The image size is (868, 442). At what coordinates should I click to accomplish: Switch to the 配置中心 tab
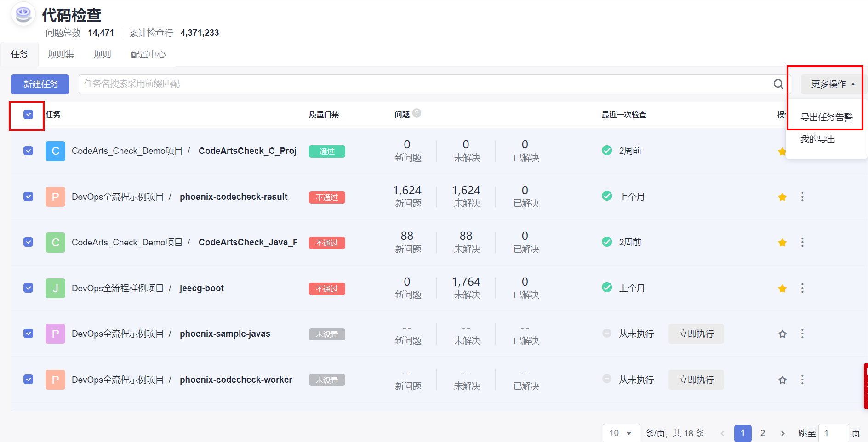(148, 54)
